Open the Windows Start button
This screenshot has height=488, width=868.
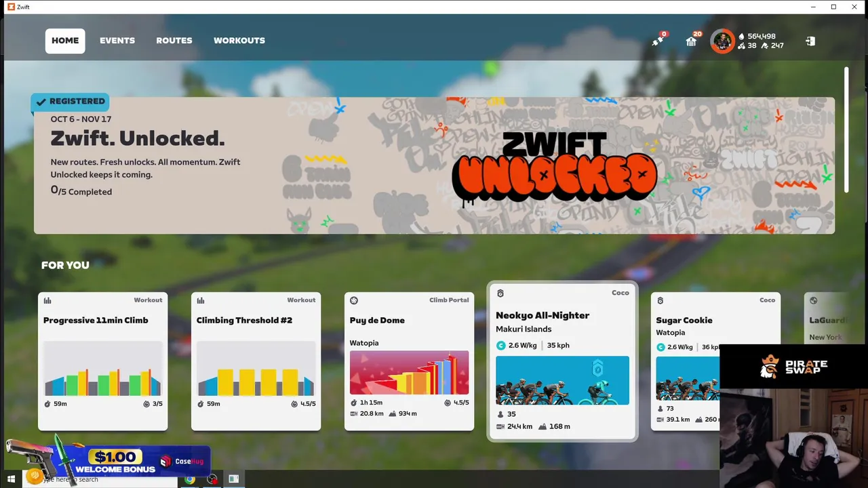point(12,479)
